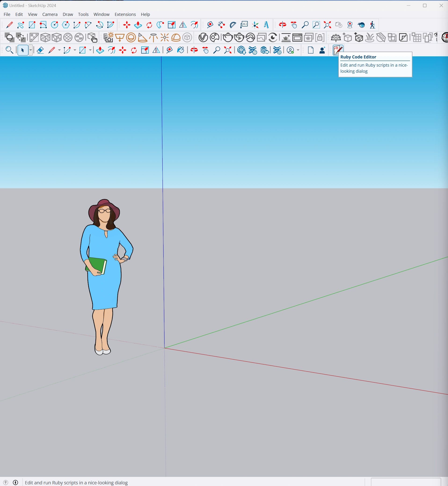
Task: Expand the Select tool dropdown arrow
Action: (x=31, y=50)
